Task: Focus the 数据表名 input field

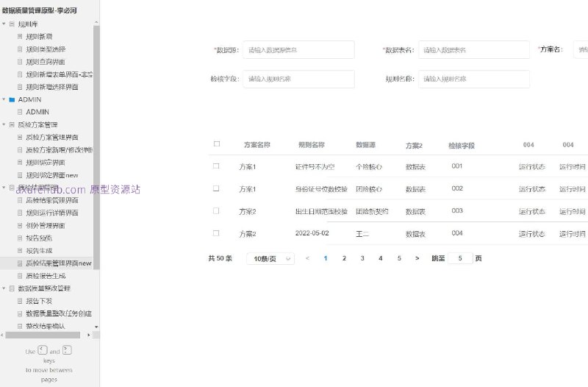Action: pos(474,49)
